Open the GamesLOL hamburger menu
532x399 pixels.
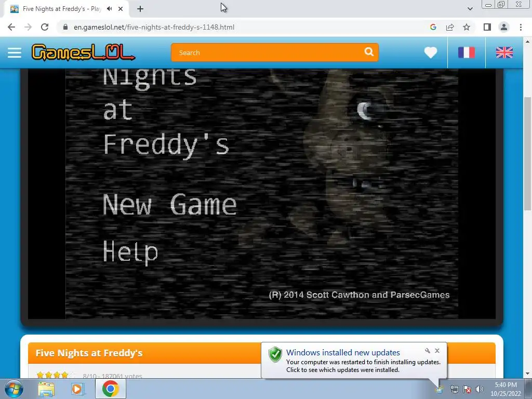(15, 52)
